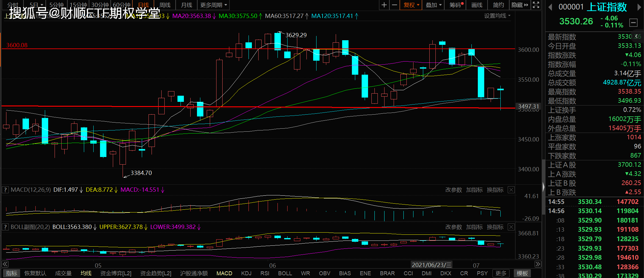Toggle the 成交量 volume indicator
Viewport: 644px width, 278px height.
[x=63, y=273]
